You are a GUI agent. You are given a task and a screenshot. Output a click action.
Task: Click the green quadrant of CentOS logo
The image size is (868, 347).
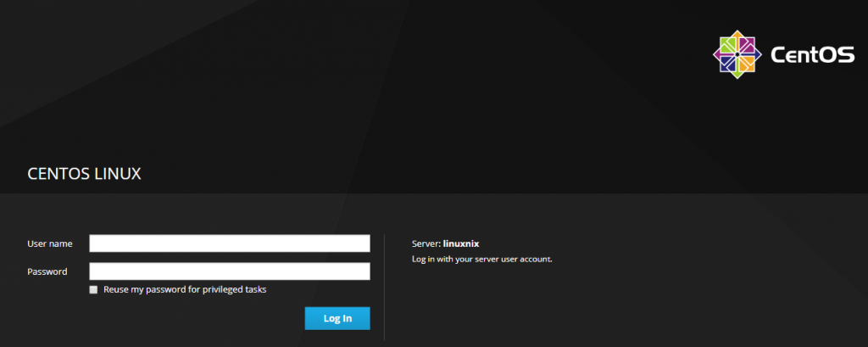click(x=727, y=46)
